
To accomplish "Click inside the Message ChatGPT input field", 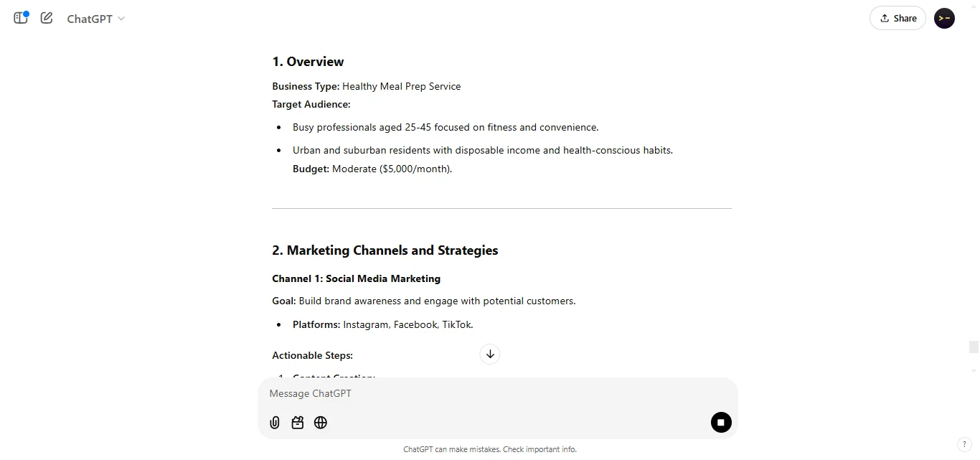I will (x=430, y=393).
